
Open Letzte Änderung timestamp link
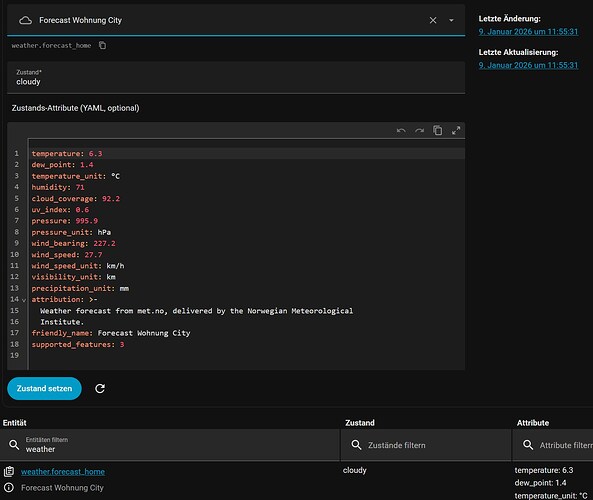pos(528,32)
